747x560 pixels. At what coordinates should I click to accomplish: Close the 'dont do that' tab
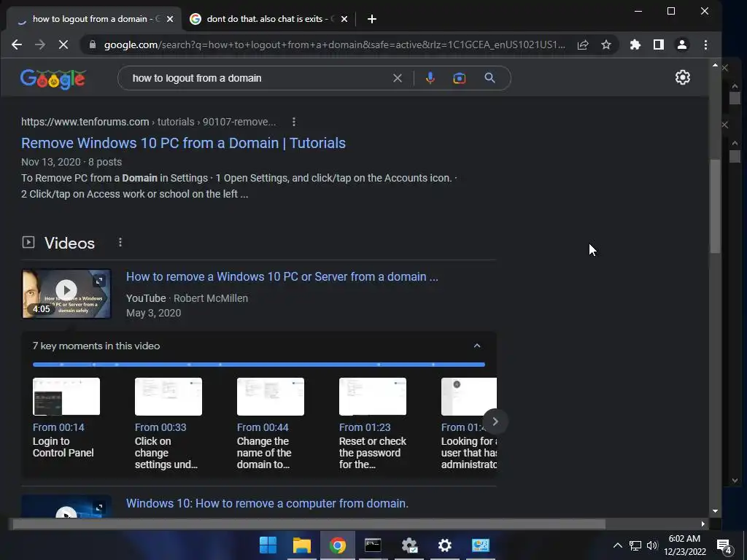coord(344,19)
